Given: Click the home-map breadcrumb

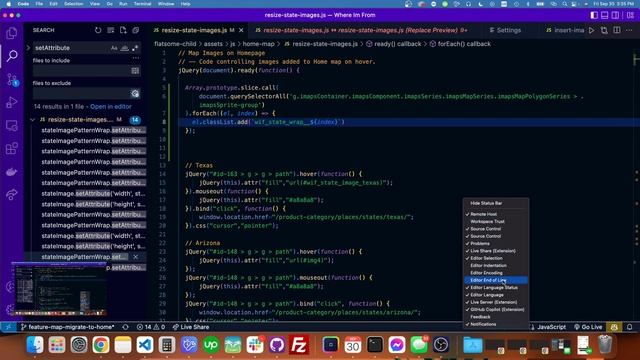Looking at the screenshot, I should (258, 44).
